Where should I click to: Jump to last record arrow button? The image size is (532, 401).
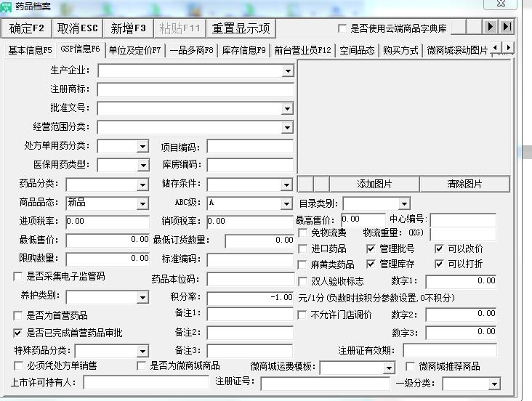click(x=507, y=28)
